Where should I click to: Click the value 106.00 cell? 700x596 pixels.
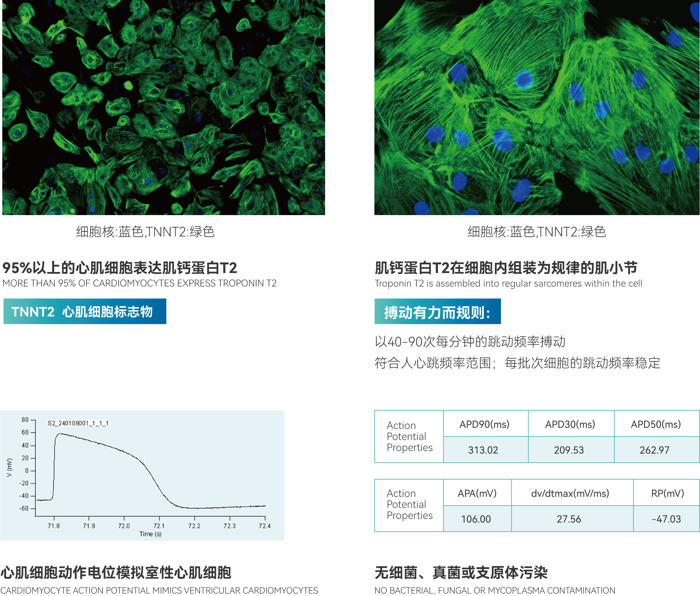point(477,519)
